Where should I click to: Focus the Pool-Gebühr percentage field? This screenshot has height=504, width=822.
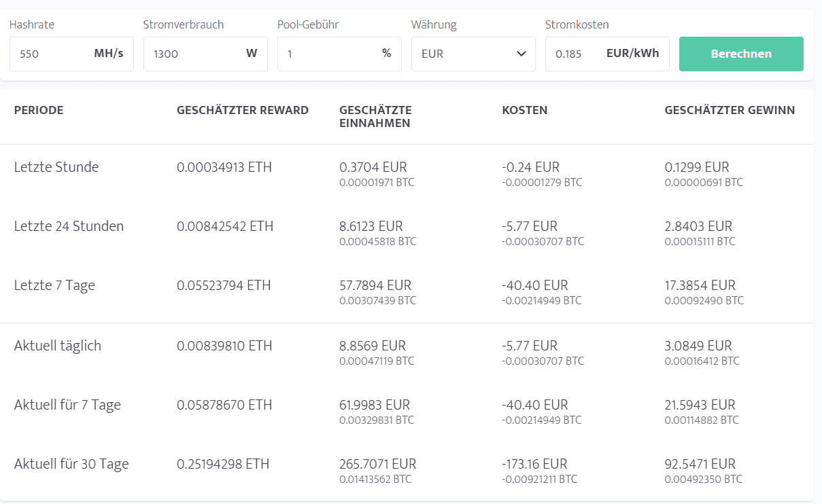[326, 54]
